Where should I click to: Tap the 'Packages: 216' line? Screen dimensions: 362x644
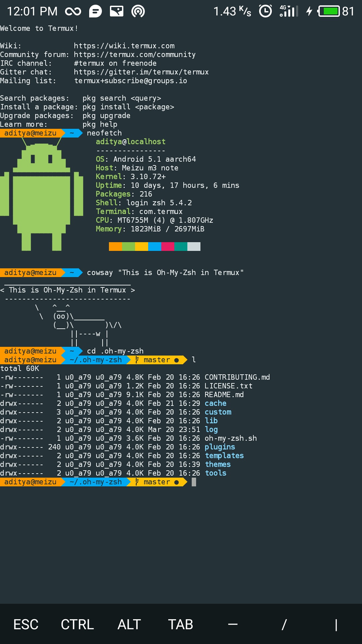tap(124, 194)
